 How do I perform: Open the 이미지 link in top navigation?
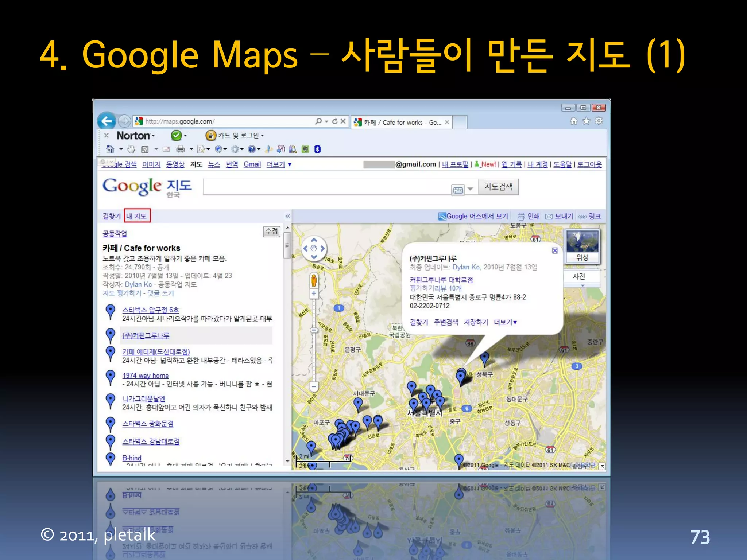tap(151, 164)
